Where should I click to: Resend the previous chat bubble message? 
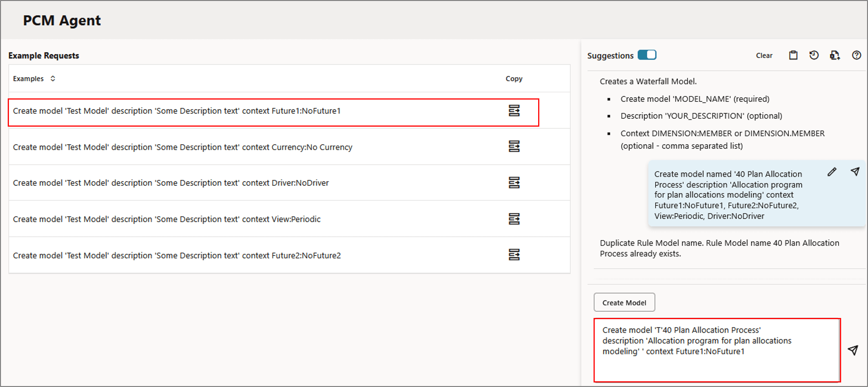(855, 172)
